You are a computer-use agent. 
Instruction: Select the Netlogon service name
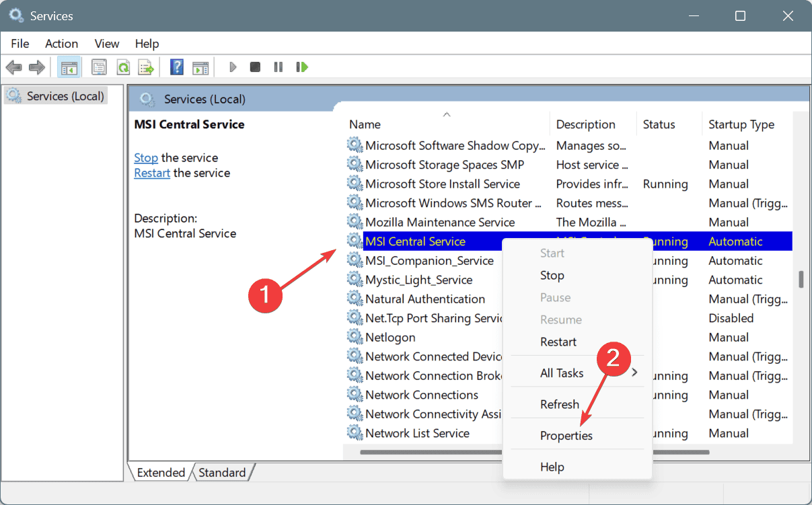point(390,337)
